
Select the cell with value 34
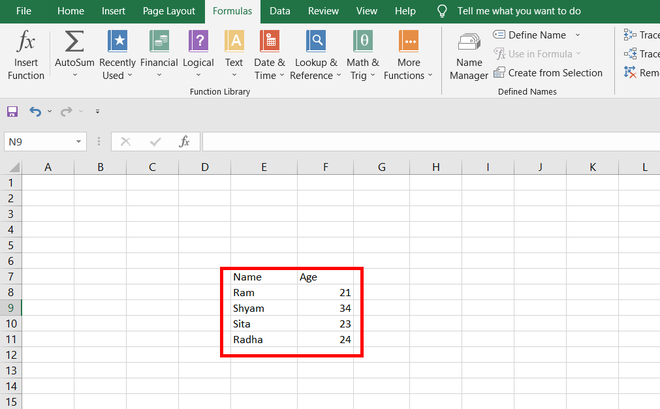pyautogui.click(x=325, y=308)
